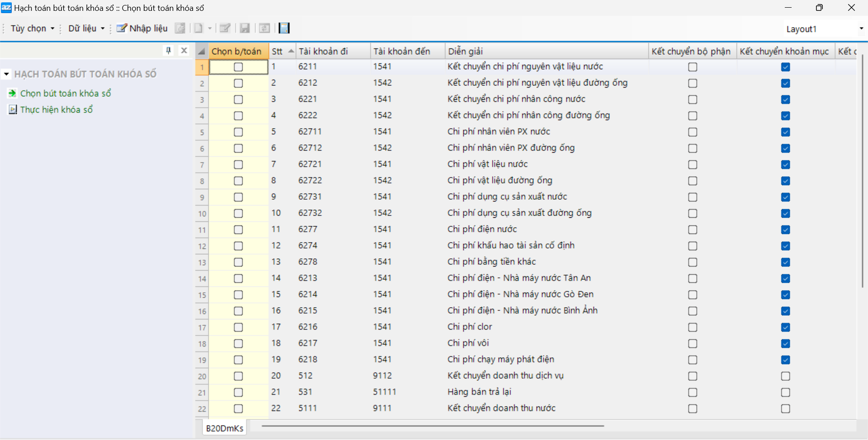Uncheck Kết chuyển khoản mục for account 6222

coord(785,116)
